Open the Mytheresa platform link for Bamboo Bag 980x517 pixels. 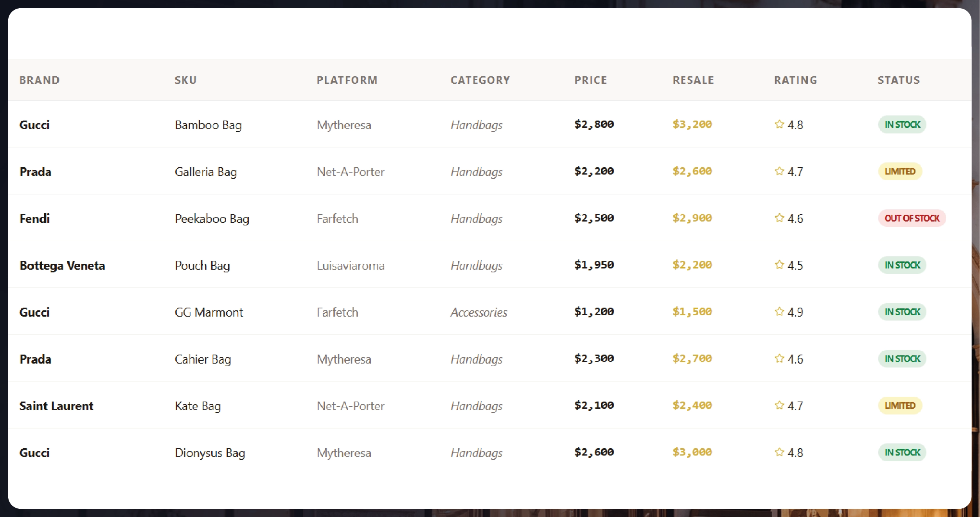(x=344, y=124)
